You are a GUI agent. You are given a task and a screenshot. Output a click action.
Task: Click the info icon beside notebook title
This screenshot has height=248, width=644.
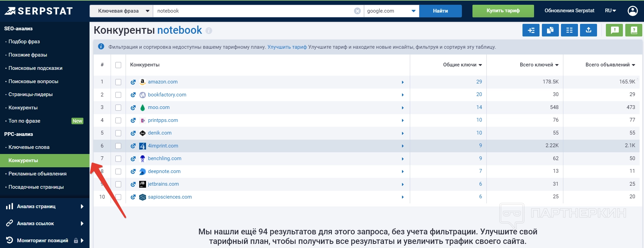click(209, 31)
